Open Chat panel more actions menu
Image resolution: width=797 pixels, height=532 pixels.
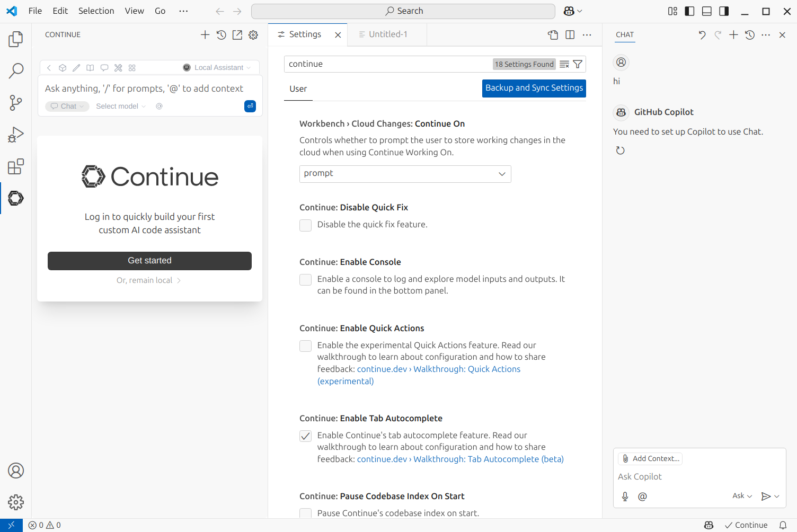click(766, 34)
